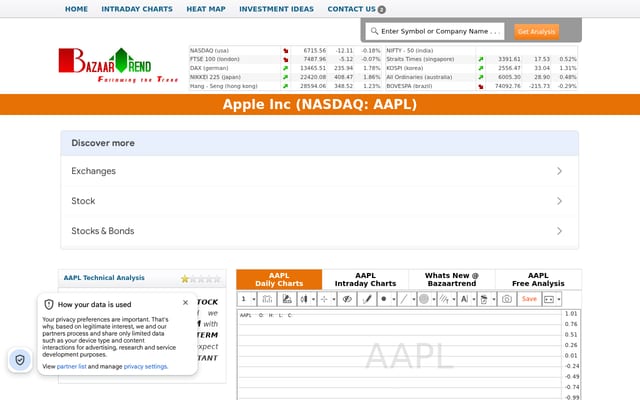The width and height of the screenshot is (640, 400).
Task: Open Contact Us menu item
Action: tap(351, 9)
